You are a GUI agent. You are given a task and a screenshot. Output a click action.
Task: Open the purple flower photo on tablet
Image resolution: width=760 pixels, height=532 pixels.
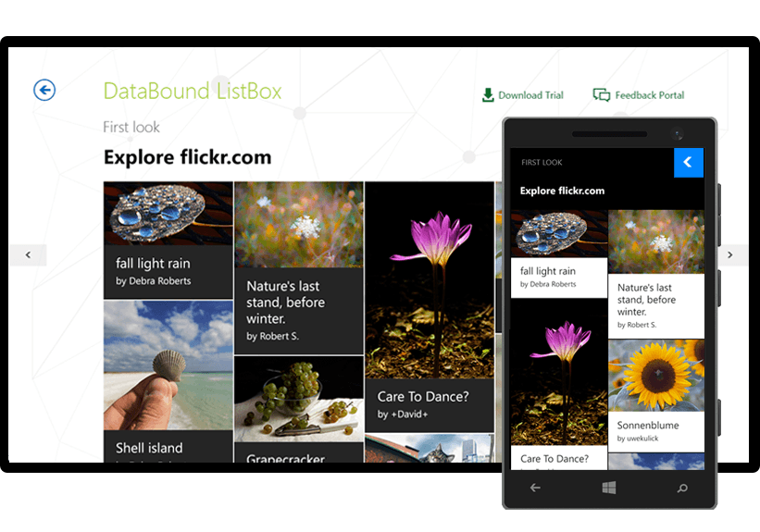(x=430, y=280)
